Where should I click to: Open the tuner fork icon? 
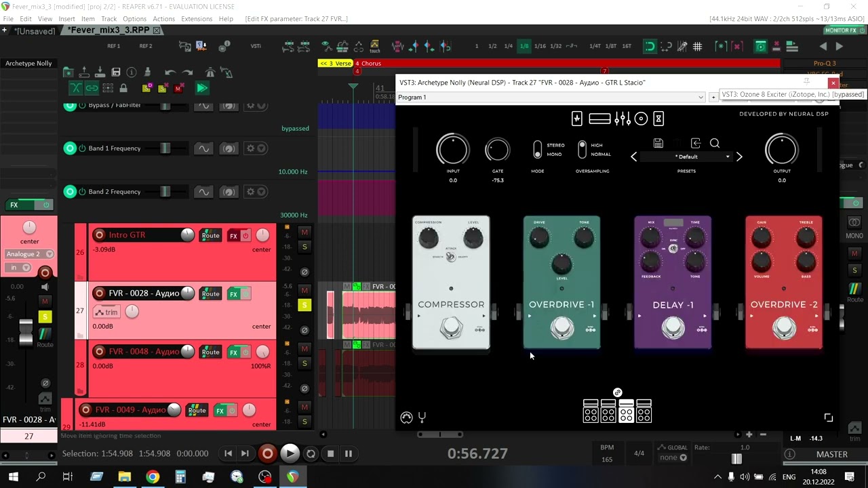coord(422,418)
